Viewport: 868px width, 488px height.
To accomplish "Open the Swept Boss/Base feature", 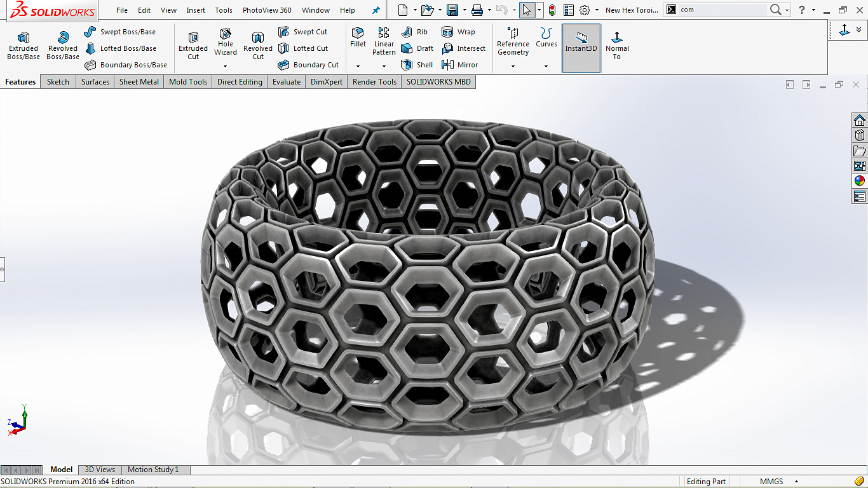I will pos(122,31).
